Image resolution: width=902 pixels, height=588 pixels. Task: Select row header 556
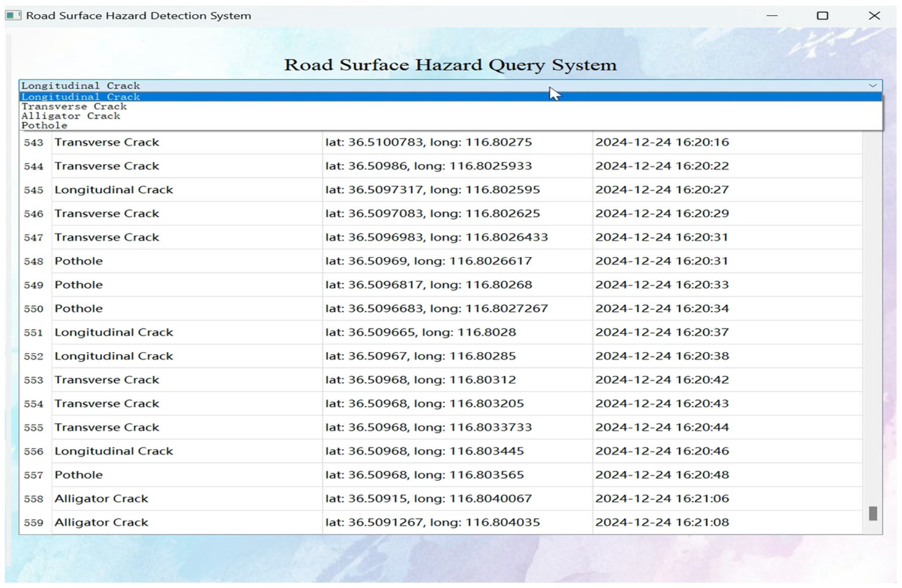(35, 451)
